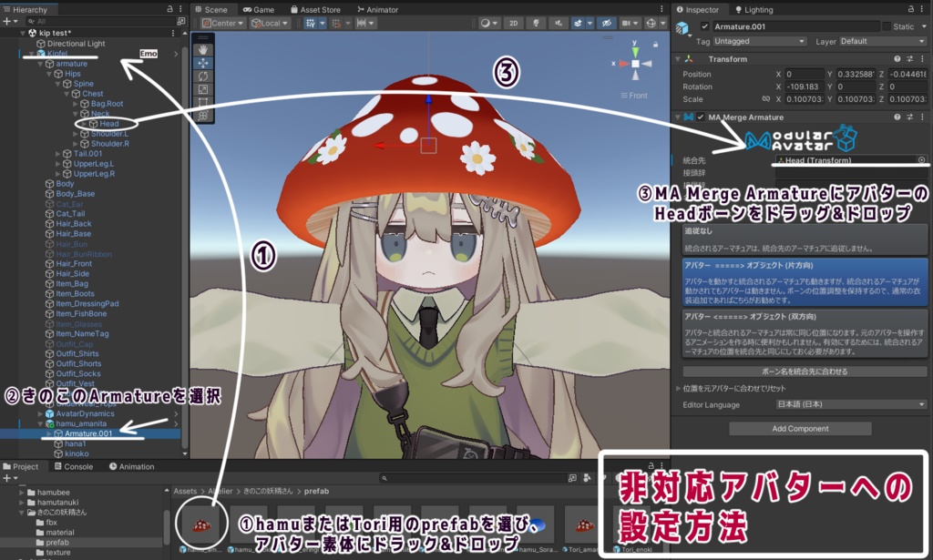Toggle Local handle rotation button
The height and width of the screenshot is (560, 933).
click(270, 23)
